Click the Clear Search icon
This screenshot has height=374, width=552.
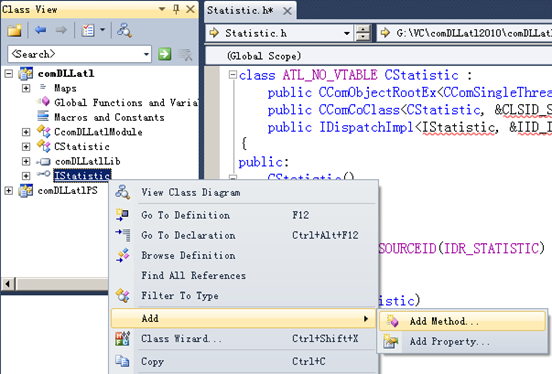(x=185, y=55)
